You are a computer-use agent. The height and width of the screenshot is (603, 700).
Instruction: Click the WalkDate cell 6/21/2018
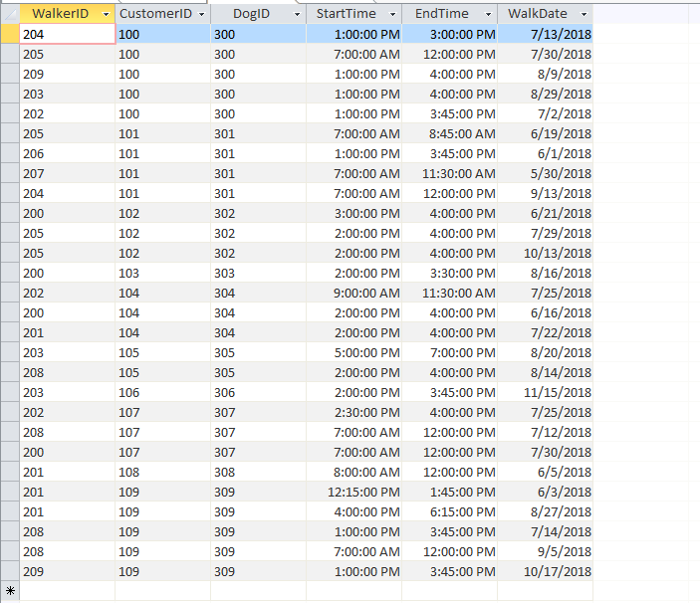coord(545,213)
